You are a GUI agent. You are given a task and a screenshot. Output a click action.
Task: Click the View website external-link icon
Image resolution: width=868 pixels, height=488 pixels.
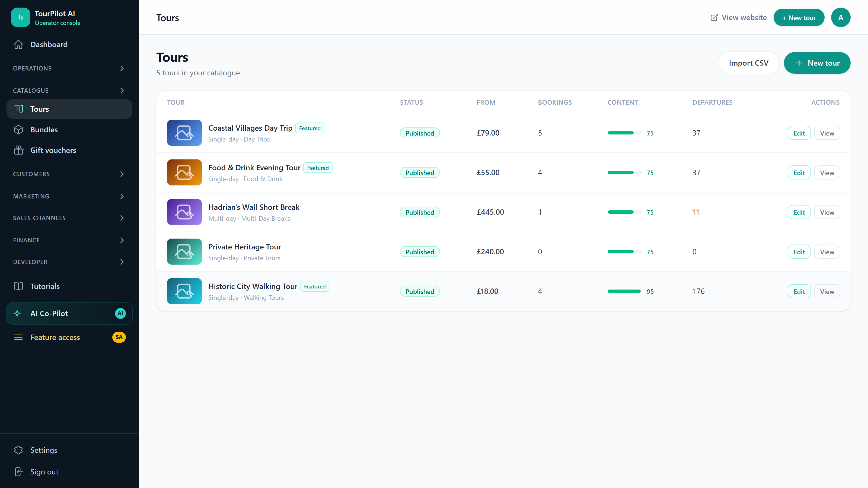(x=714, y=18)
